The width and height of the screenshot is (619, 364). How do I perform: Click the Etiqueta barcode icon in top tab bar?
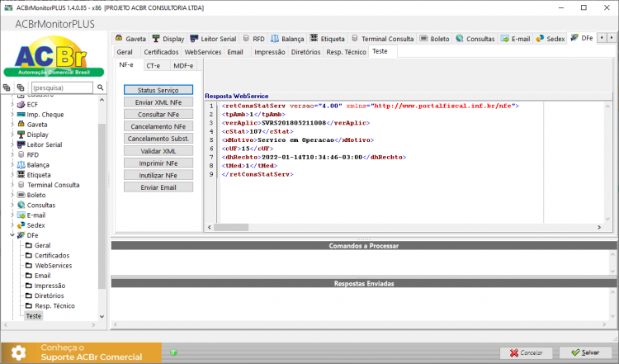click(314, 38)
